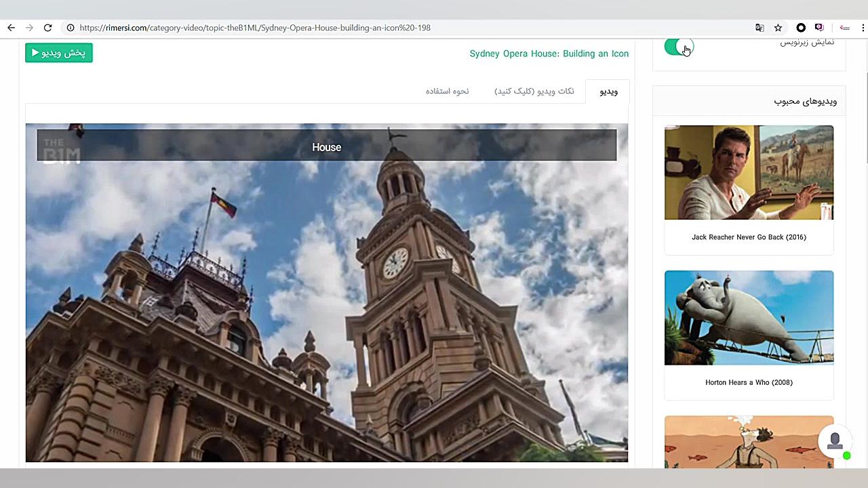Image resolution: width=868 pixels, height=488 pixels.
Task: Open the desert cartoon video thumbnail
Action: (x=749, y=442)
